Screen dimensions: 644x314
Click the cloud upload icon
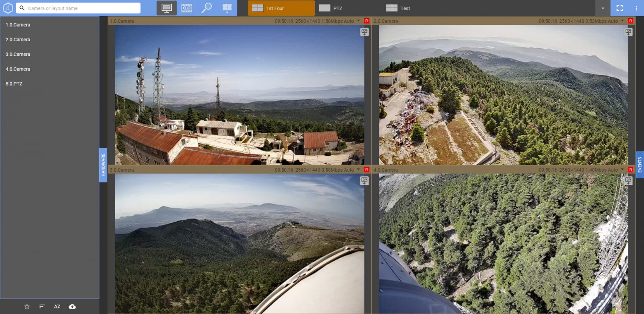[72, 307]
